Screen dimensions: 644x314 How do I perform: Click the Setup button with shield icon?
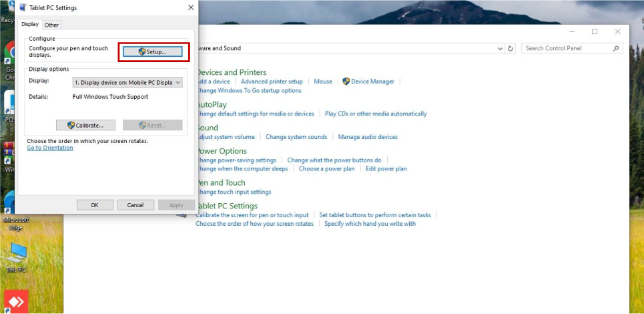point(153,51)
